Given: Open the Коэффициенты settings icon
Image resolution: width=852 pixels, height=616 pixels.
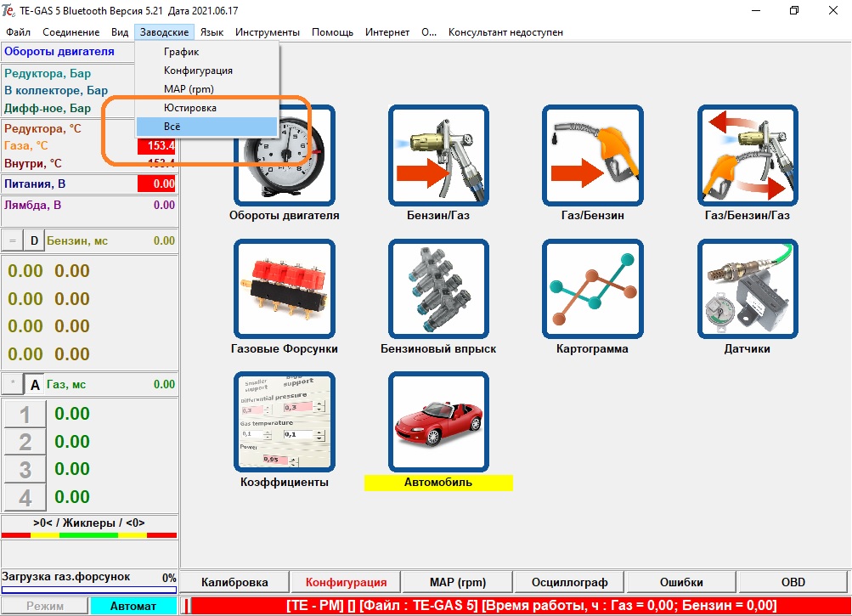Looking at the screenshot, I should [x=285, y=422].
